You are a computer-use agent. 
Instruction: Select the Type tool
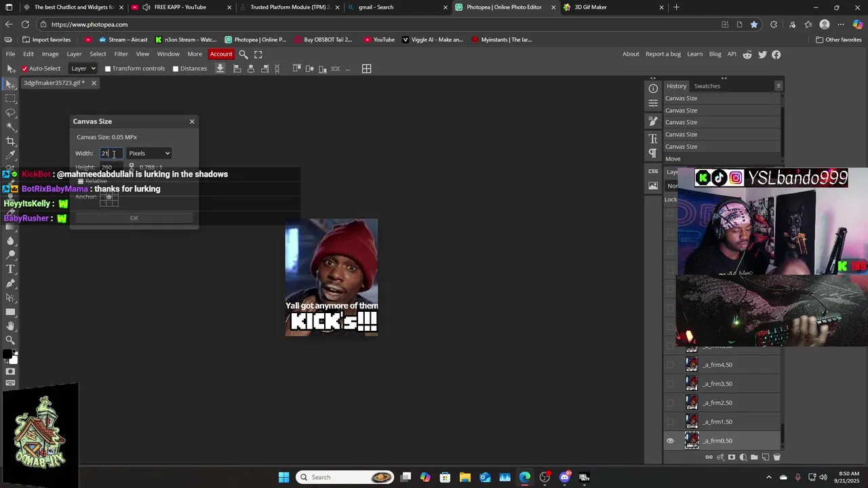click(11, 269)
